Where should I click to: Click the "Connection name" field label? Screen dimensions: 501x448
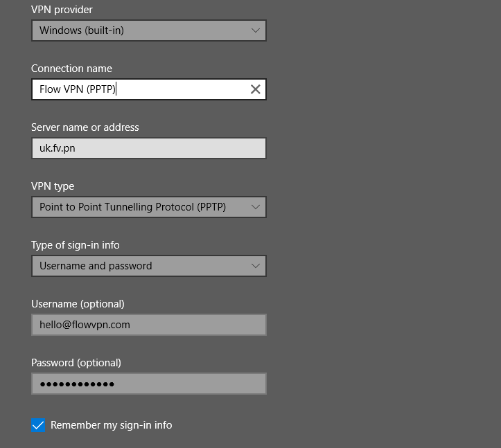(x=71, y=69)
